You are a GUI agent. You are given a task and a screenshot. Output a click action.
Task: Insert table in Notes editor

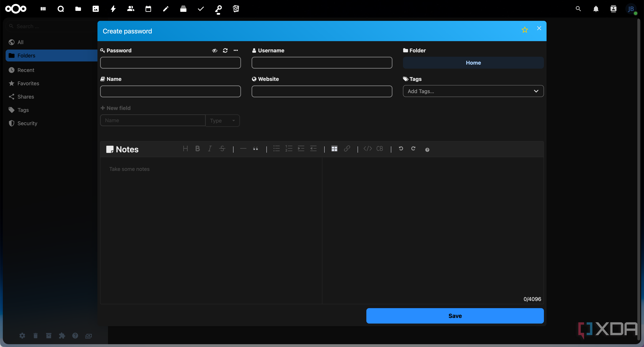334,149
